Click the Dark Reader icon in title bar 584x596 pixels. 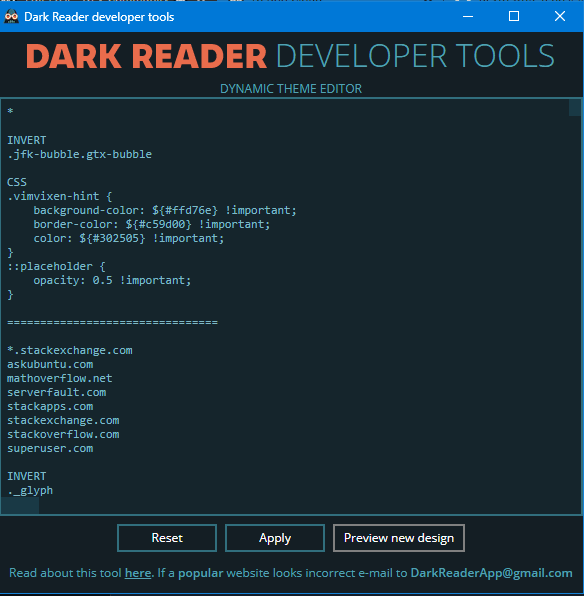(11, 17)
